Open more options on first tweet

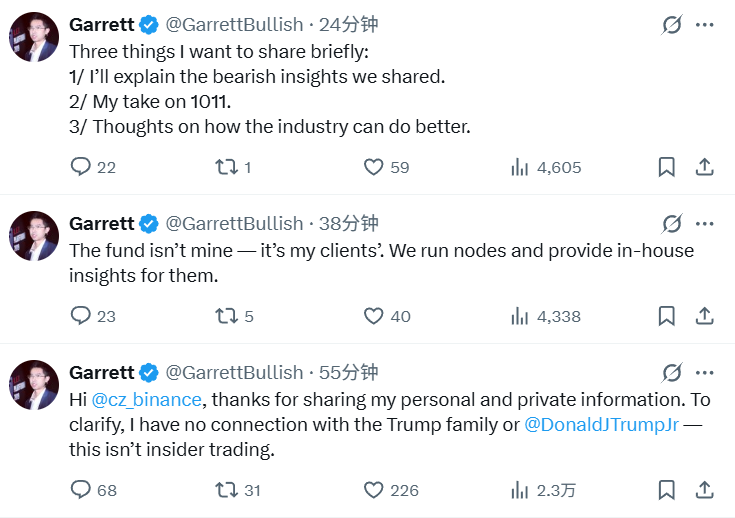(705, 25)
